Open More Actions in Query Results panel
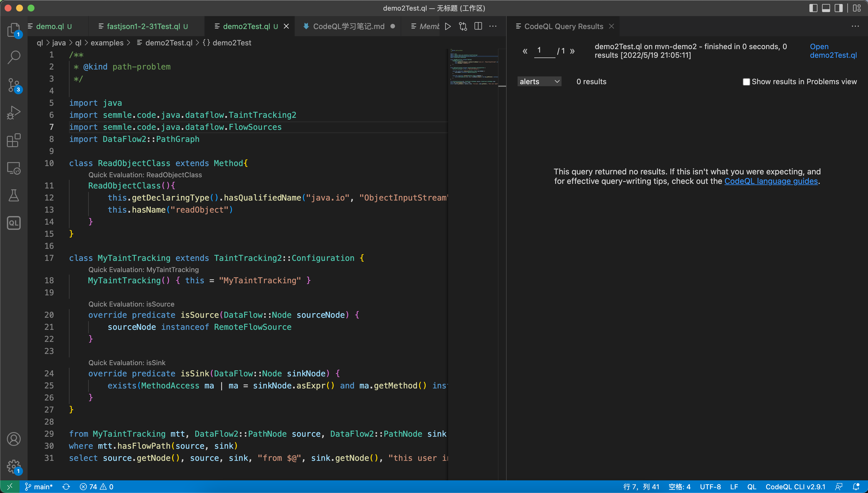The image size is (868, 493). click(855, 26)
